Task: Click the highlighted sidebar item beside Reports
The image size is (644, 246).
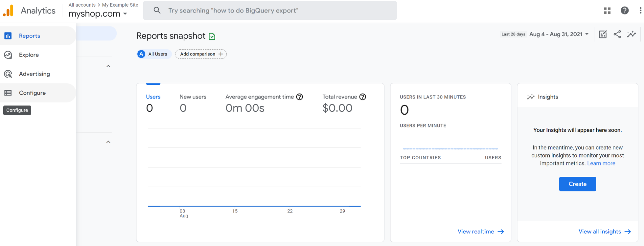Action: click(x=97, y=33)
